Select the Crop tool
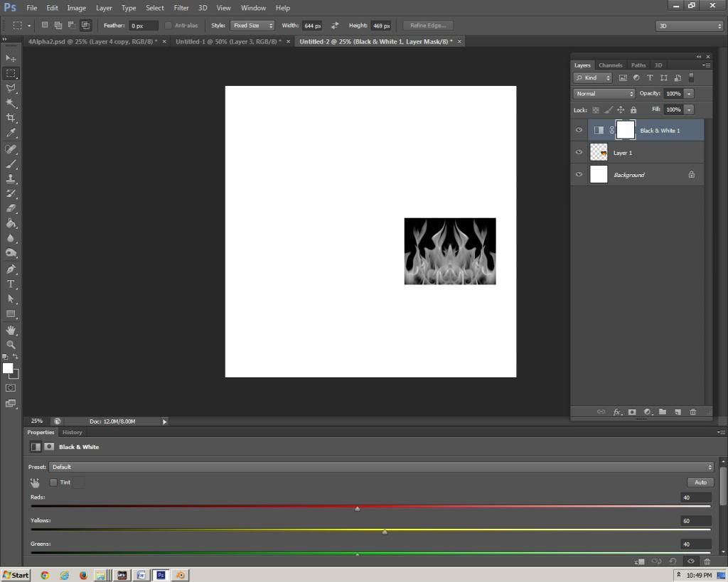This screenshot has height=582, width=728. (11, 118)
